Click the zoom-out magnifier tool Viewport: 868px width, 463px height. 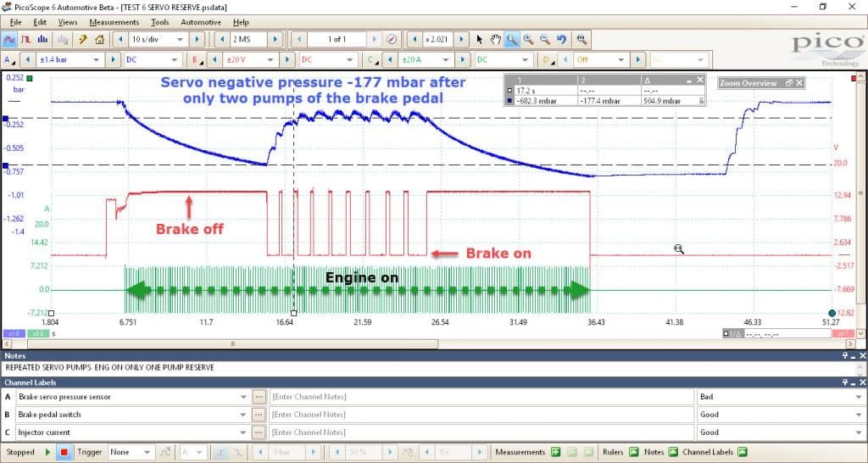[x=545, y=39]
